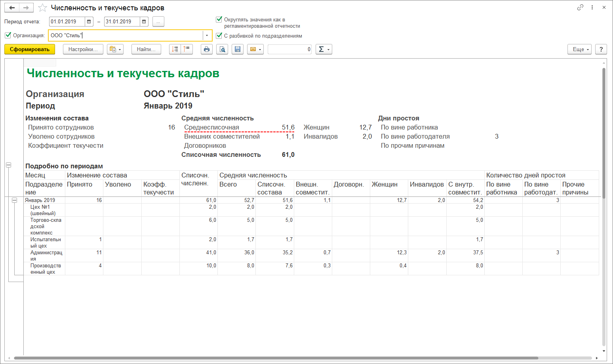Disable С разбивкой по подразделениям option
The height and width of the screenshot is (364, 613).
point(219,36)
